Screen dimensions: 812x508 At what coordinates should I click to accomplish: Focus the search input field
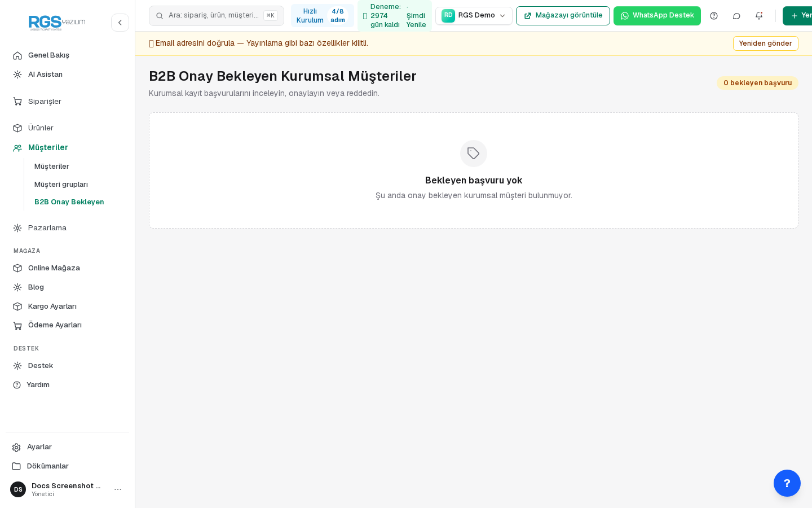[x=217, y=16]
